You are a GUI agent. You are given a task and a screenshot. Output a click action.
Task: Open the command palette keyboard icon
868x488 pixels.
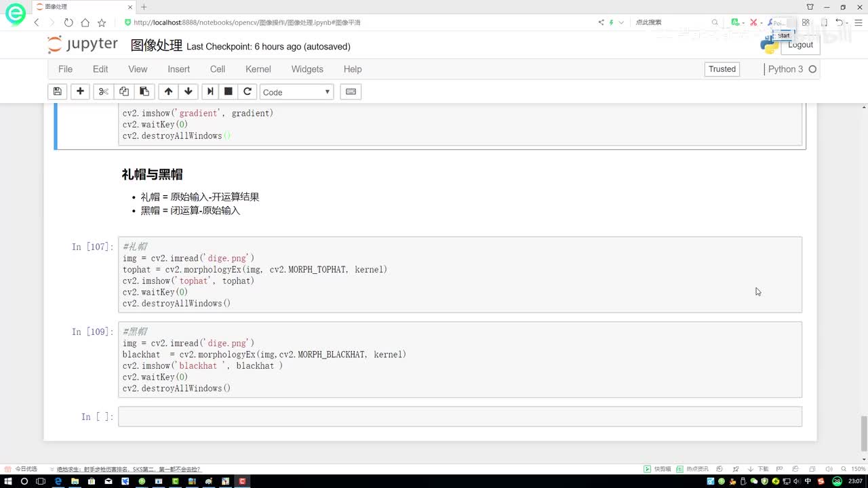tap(351, 91)
